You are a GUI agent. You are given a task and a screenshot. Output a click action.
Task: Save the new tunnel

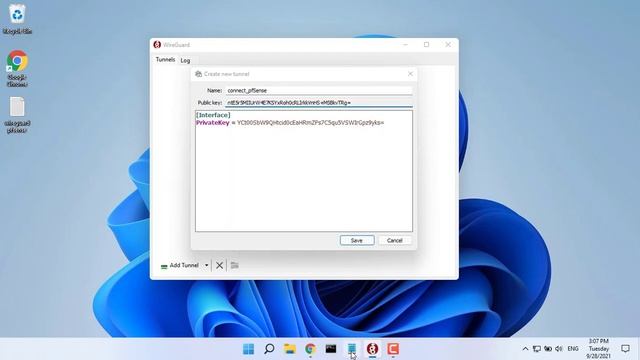point(357,240)
